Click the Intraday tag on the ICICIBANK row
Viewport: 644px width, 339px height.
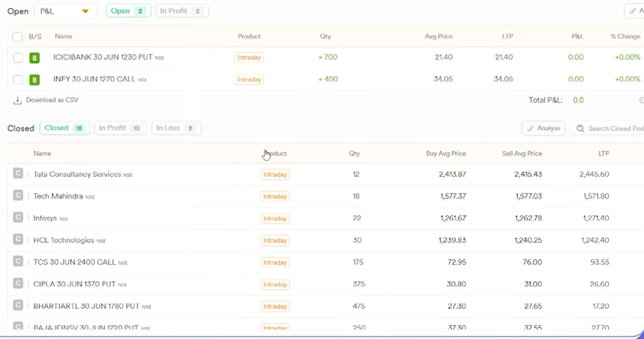(249, 57)
